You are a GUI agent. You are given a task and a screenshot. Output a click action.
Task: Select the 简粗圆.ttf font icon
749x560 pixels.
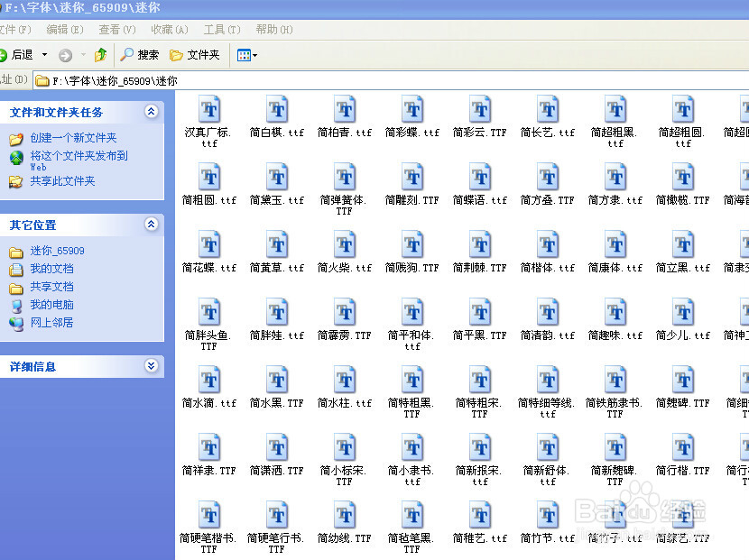209,177
